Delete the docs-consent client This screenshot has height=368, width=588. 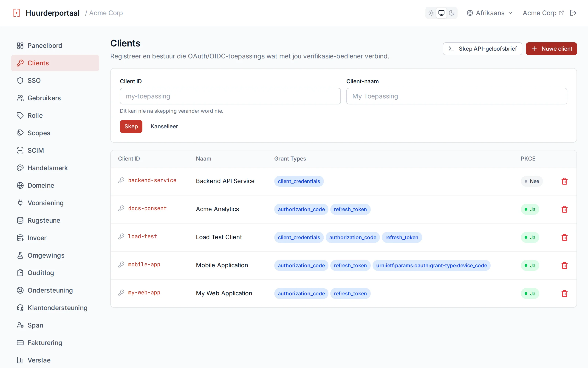564,209
